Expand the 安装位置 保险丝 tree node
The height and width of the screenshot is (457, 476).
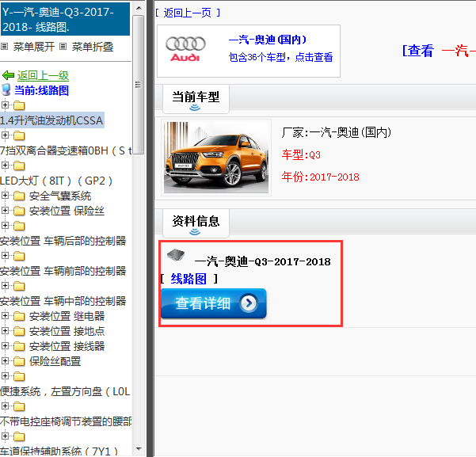click(5, 210)
